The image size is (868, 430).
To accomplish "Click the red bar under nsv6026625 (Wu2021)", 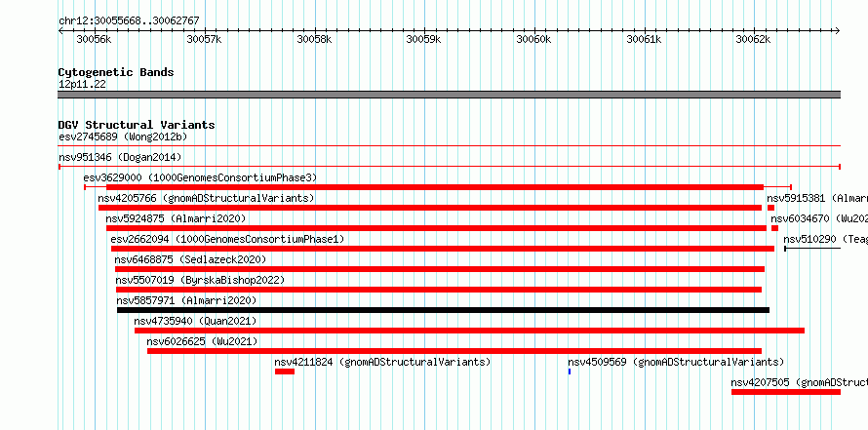I will tap(454, 351).
